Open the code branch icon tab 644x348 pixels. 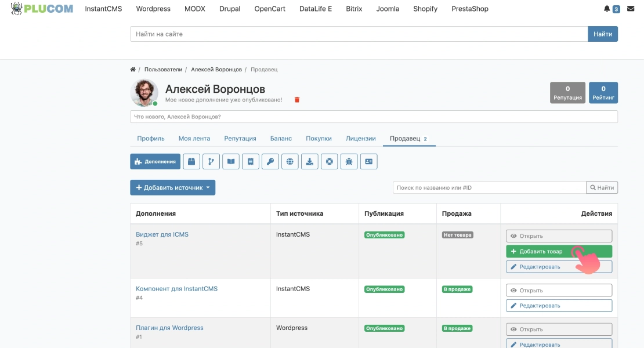[211, 162]
